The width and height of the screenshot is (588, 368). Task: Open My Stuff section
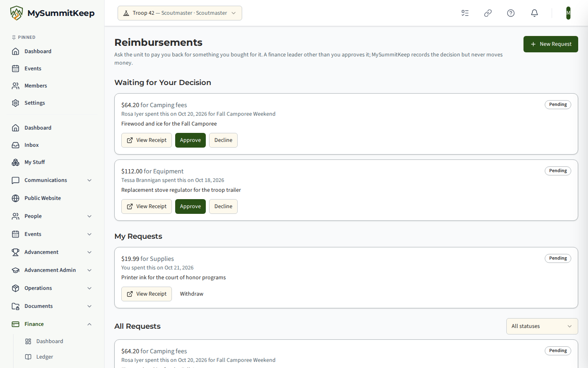pos(52,162)
